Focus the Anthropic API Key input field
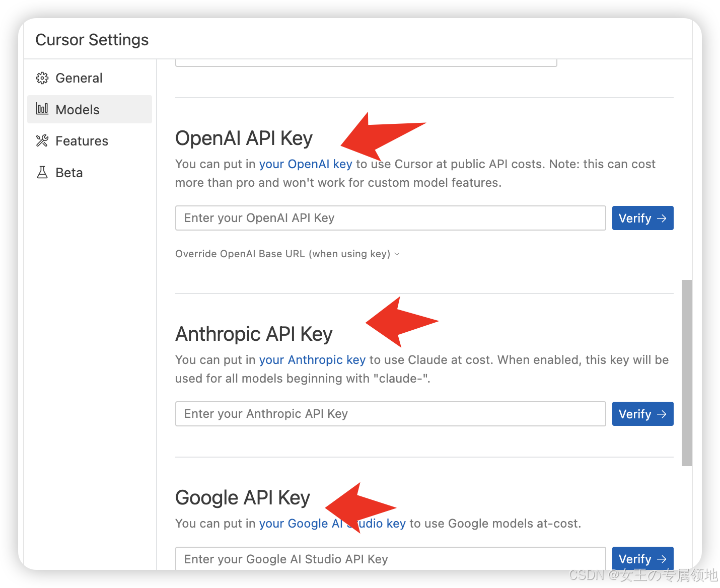This screenshot has height=588, width=720. [x=390, y=414]
